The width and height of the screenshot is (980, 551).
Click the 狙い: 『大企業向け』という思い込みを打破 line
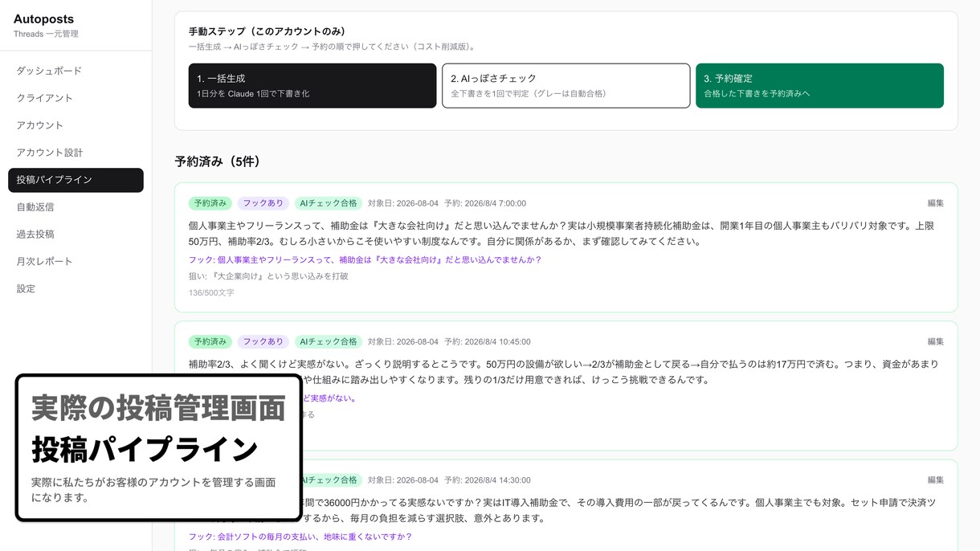point(268,276)
